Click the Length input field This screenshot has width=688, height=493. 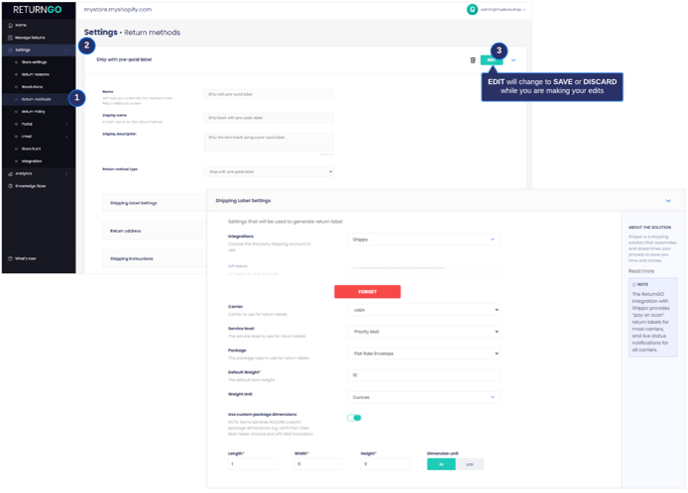(x=253, y=464)
